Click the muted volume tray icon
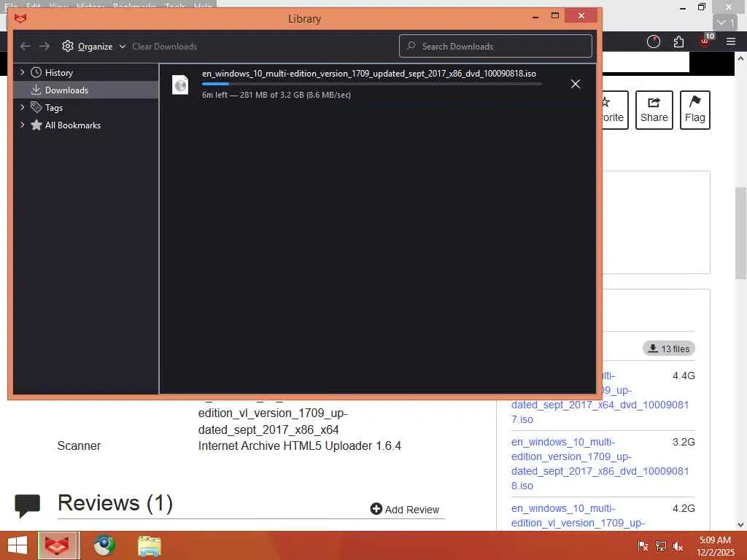The height and width of the screenshot is (560, 747). pyautogui.click(x=678, y=546)
